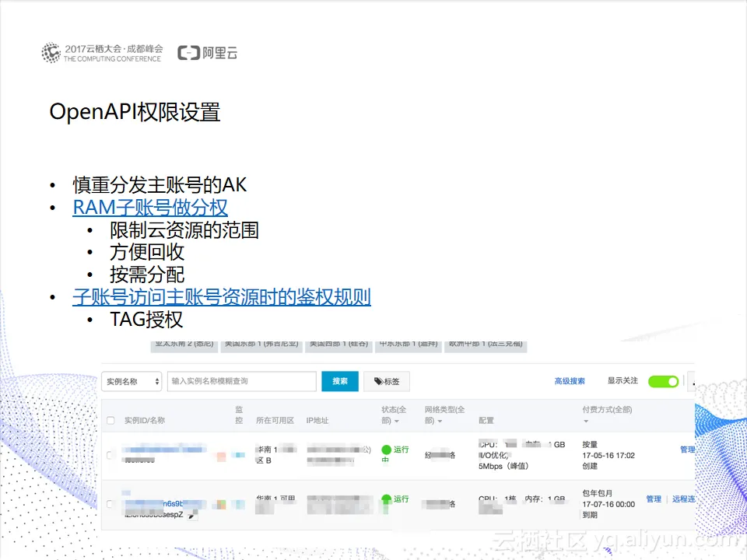Open the RAM子账号做分权 hyperlink
The image size is (747, 560).
coord(150,208)
